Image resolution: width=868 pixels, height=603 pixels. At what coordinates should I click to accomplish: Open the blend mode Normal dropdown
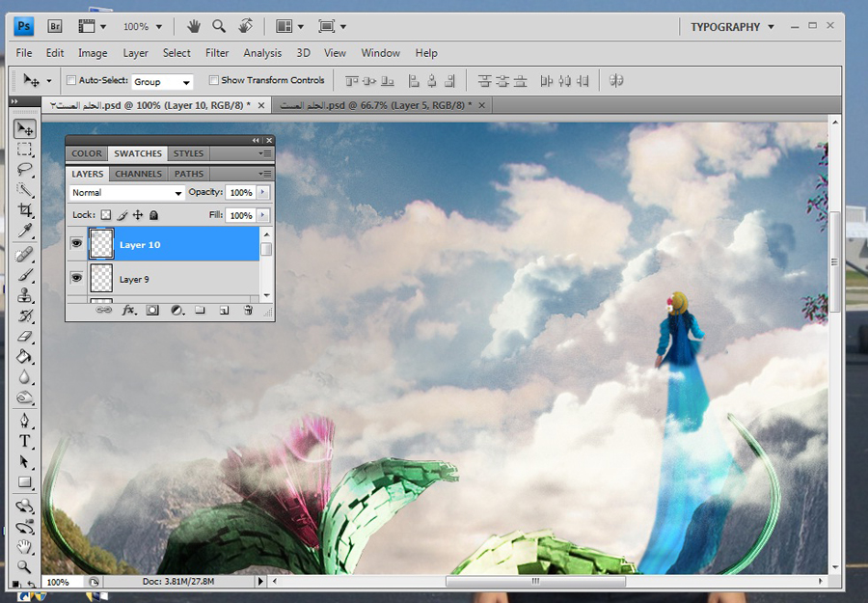[126, 193]
